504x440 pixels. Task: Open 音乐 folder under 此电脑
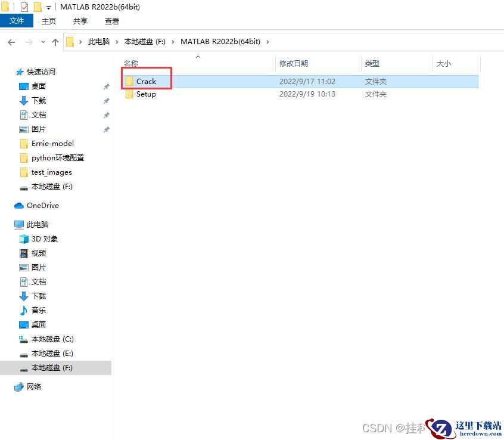(x=39, y=311)
